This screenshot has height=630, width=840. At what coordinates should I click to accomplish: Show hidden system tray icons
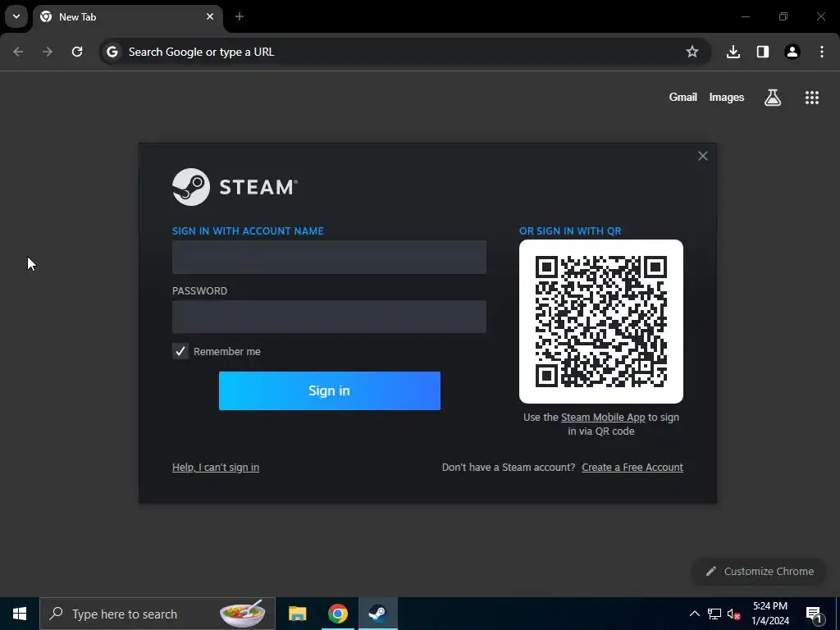(694, 614)
